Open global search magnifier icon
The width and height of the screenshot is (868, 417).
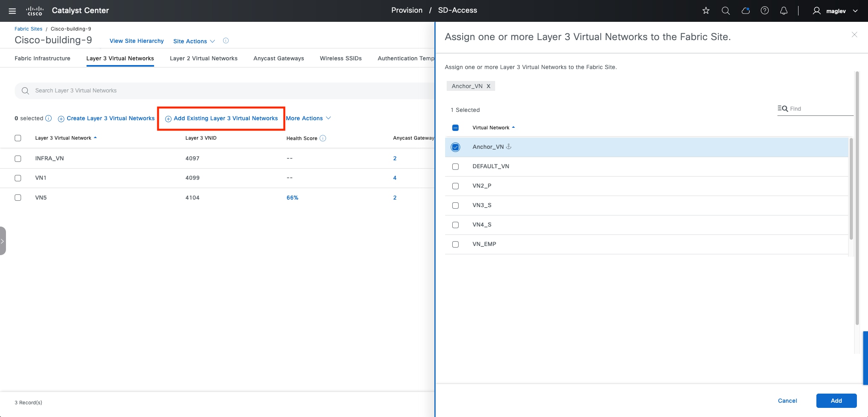pyautogui.click(x=725, y=11)
